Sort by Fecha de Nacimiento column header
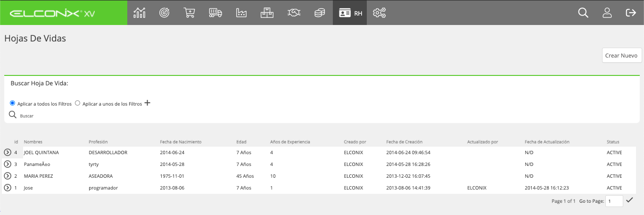This screenshot has width=644, height=215. point(181,141)
